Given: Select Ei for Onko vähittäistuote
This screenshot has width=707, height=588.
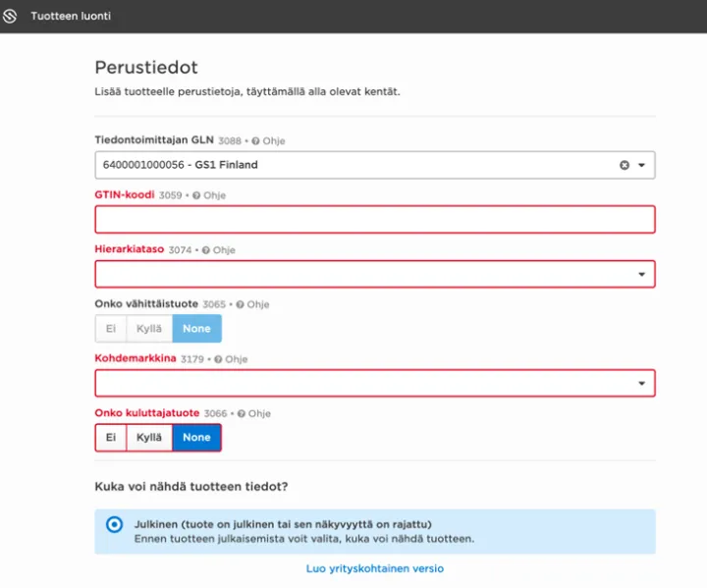Looking at the screenshot, I should coord(111,329).
